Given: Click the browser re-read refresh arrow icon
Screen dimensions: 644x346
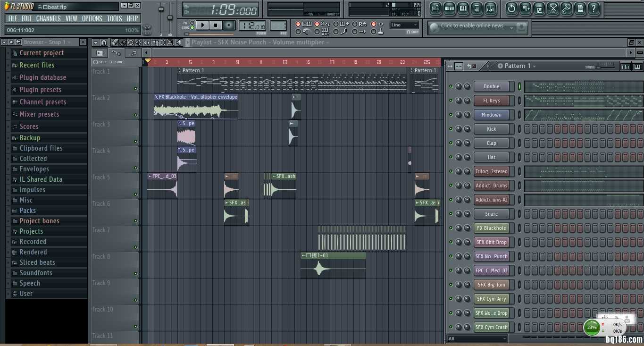Looking at the screenshot, I should 18,42.
